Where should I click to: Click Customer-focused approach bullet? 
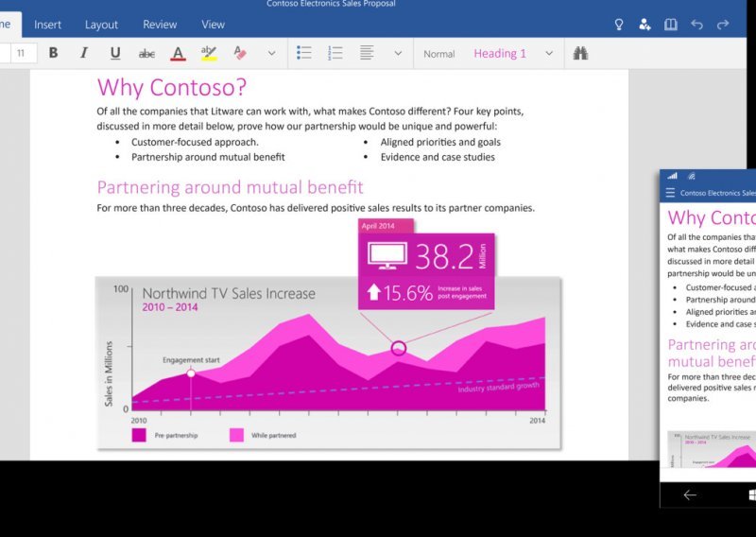coord(195,142)
